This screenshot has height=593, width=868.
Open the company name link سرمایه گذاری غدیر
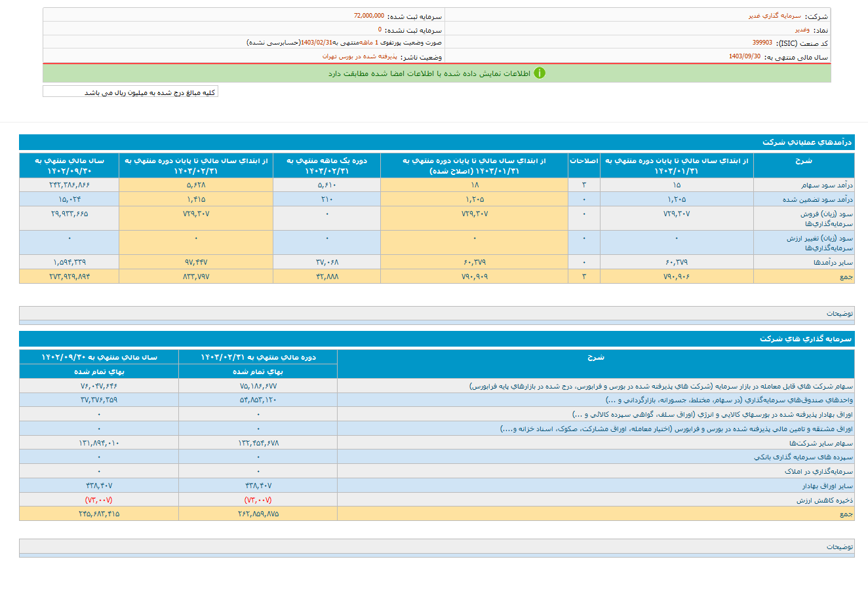click(774, 16)
